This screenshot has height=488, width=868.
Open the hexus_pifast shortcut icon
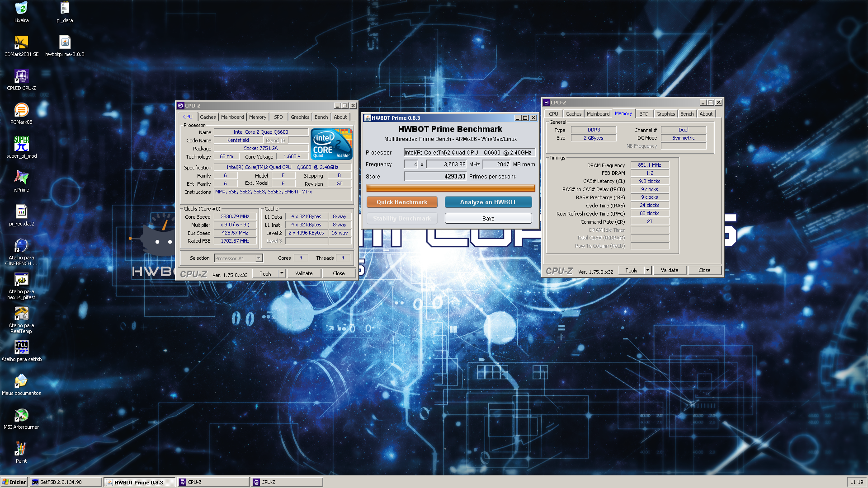[x=21, y=279]
